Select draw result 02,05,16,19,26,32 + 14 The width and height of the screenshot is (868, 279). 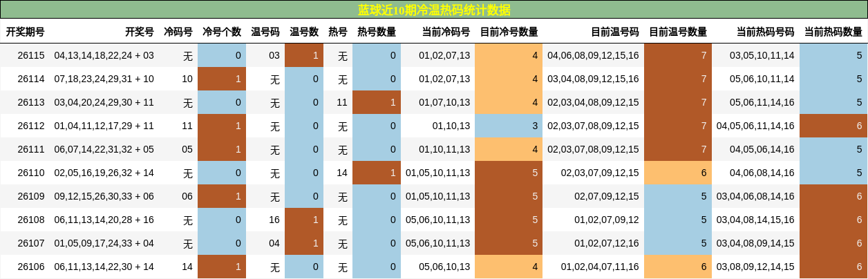pyautogui.click(x=104, y=173)
